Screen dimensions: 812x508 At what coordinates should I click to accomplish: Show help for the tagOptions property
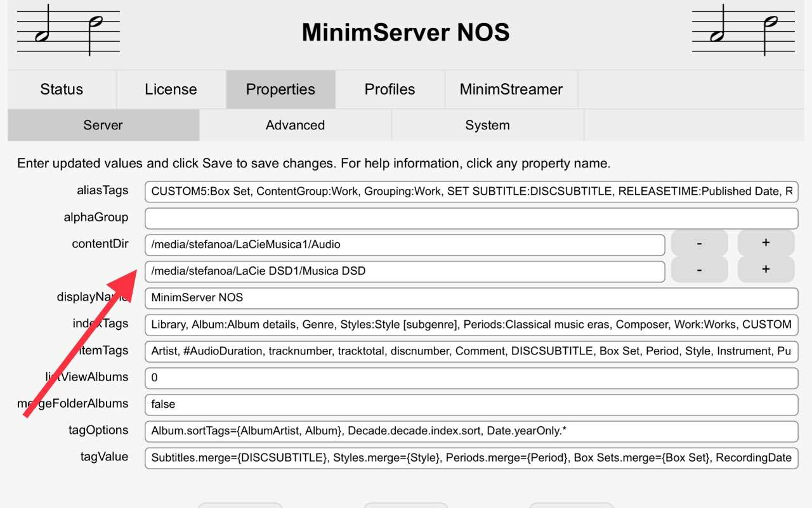pos(98,430)
